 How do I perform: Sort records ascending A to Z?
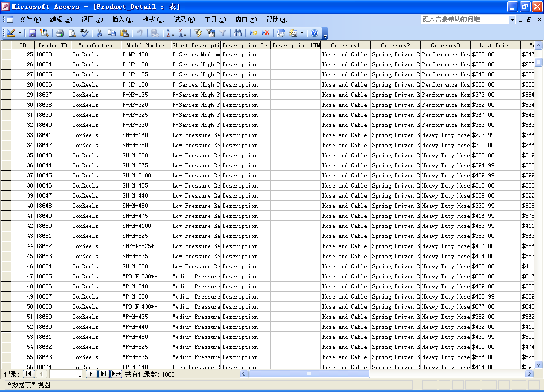pyautogui.click(x=169, y=33)
